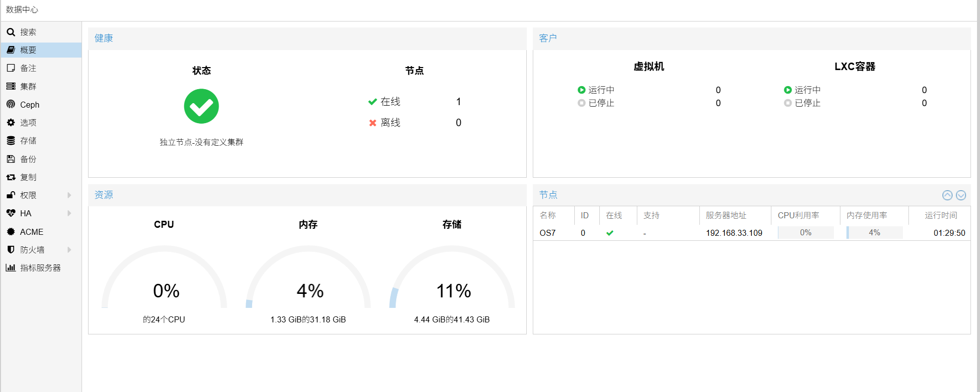Click the Cluster server icon
980x392 pixels.
(x=11, y=86)
